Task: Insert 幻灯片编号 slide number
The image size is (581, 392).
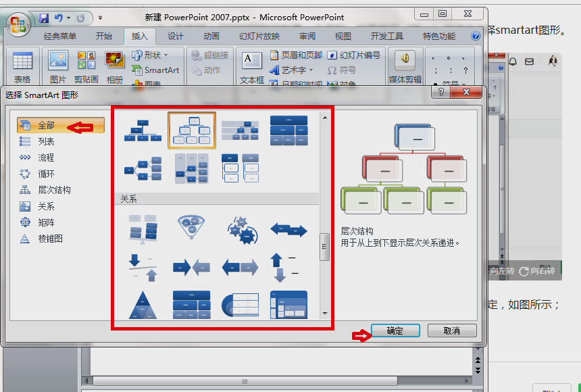Action: pyautogui.click(x=354, y=55)
